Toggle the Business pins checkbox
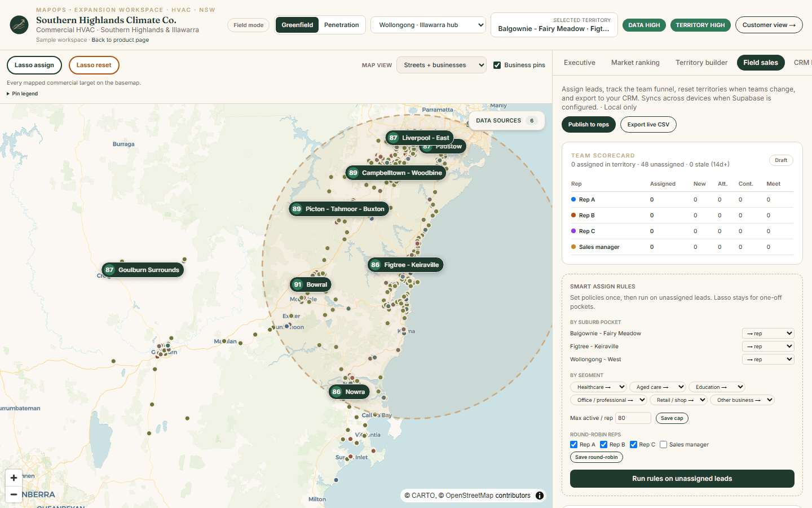This screenshot has width=812, height=508. point(497,65)
